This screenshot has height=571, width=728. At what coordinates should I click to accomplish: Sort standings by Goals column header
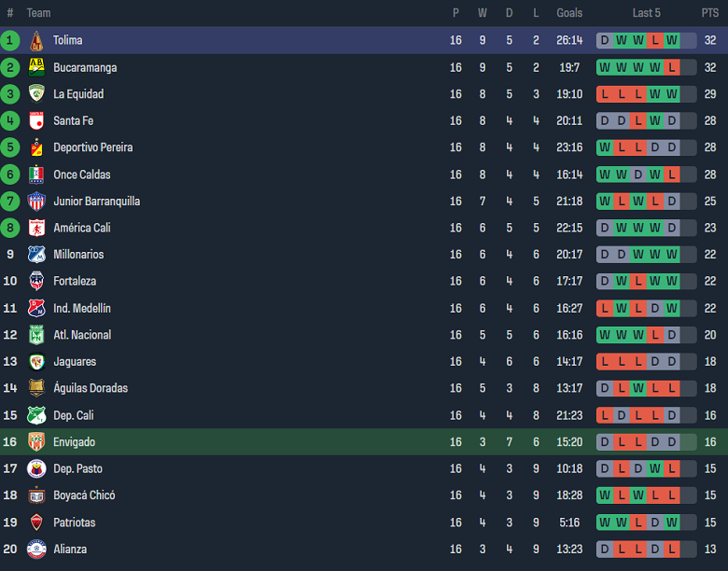pyautogui.click(x=569, y=13)
